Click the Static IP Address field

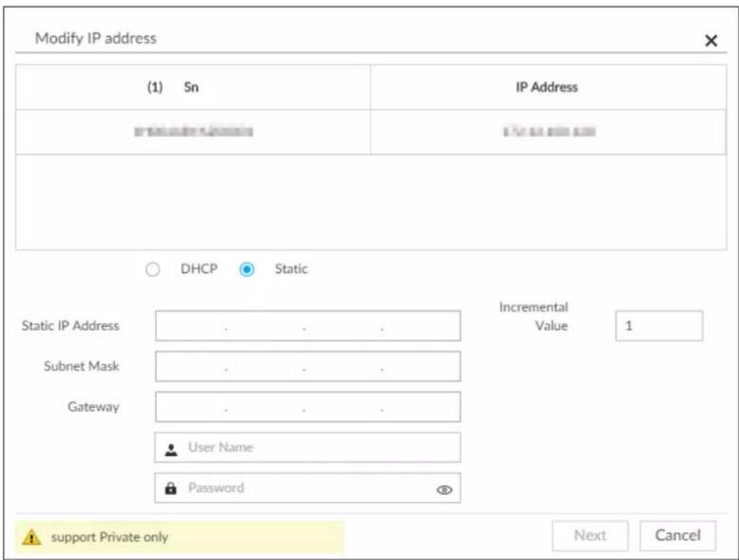(x=308, y=326)
